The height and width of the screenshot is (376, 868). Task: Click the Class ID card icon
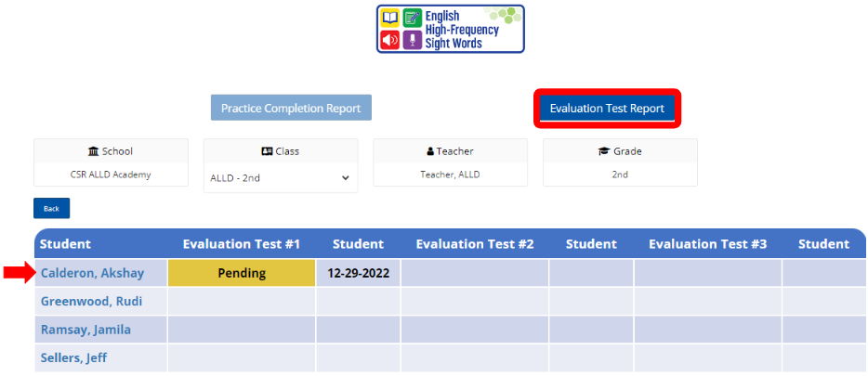(x=267, y=151)
